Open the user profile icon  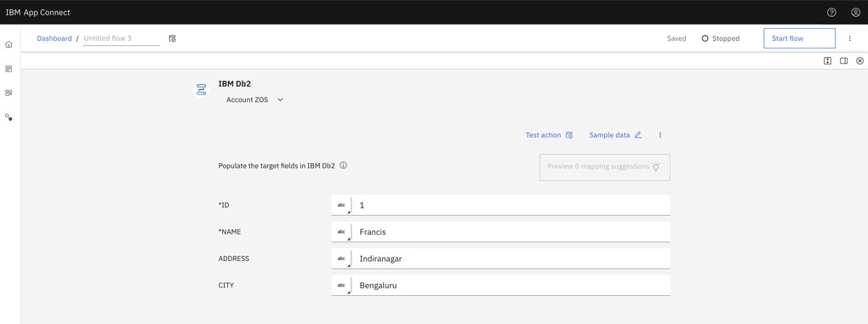(x=855, y=12)
